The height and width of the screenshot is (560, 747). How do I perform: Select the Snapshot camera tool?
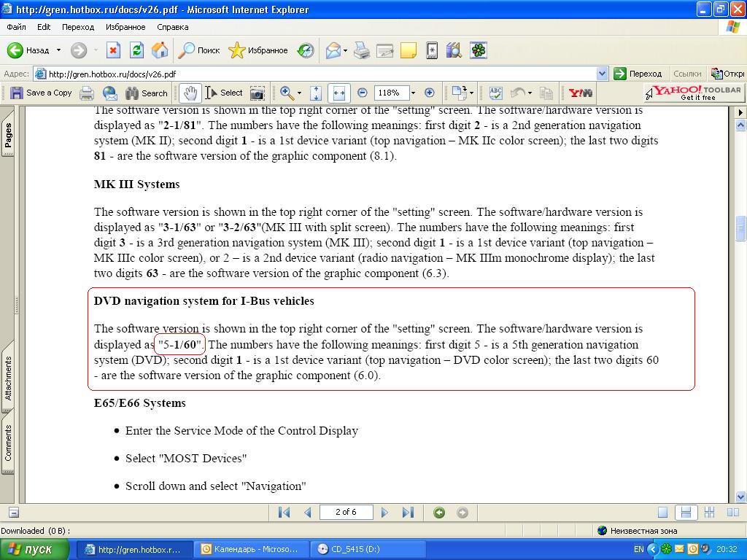pos(258,93)
